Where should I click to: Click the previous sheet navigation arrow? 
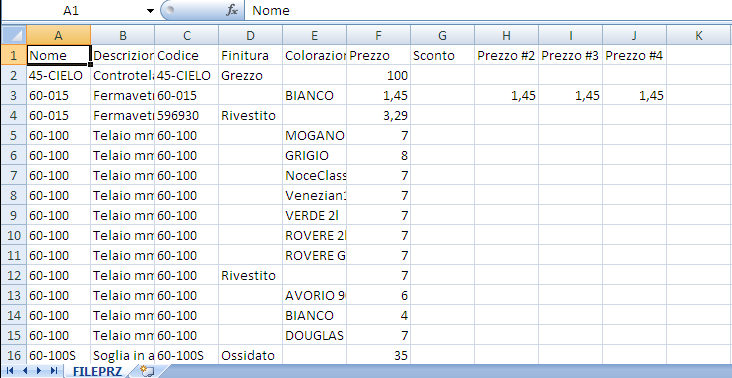coord(24,371)
